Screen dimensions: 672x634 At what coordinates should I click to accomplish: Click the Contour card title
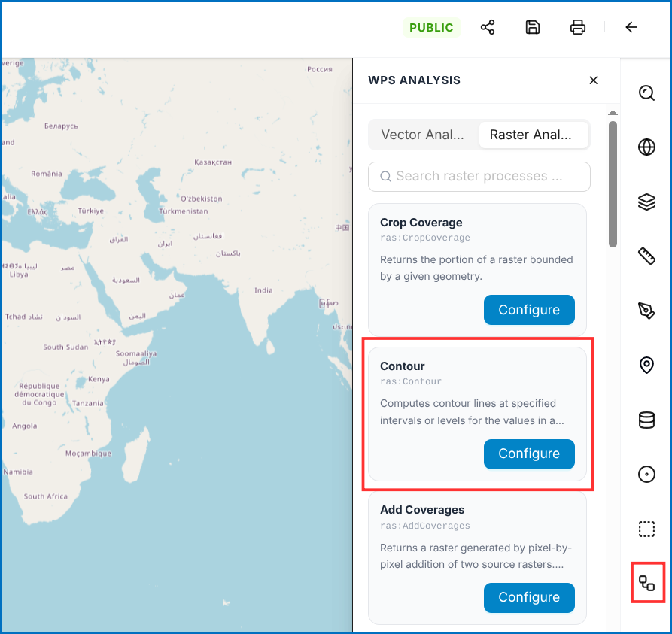click(403, 366)
